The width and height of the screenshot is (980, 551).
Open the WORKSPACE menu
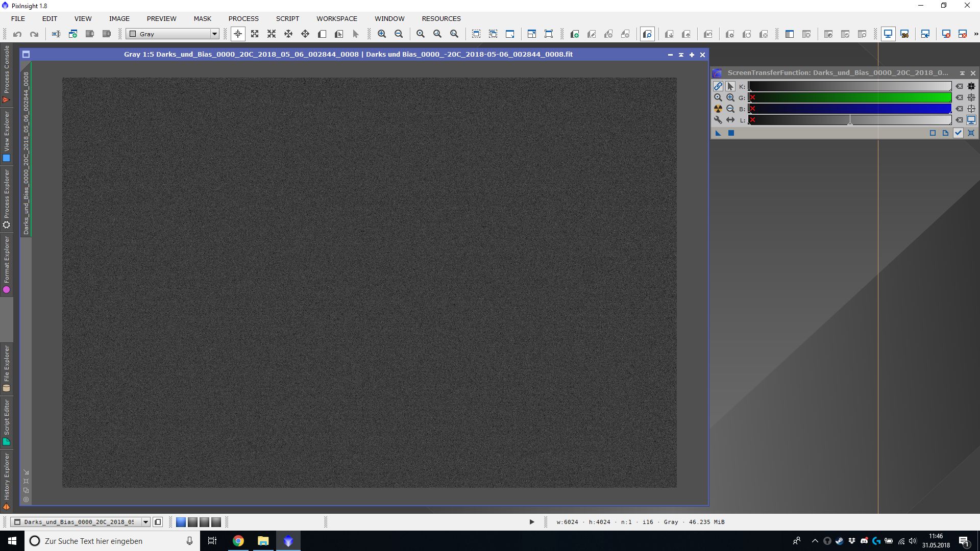[337, 18]
